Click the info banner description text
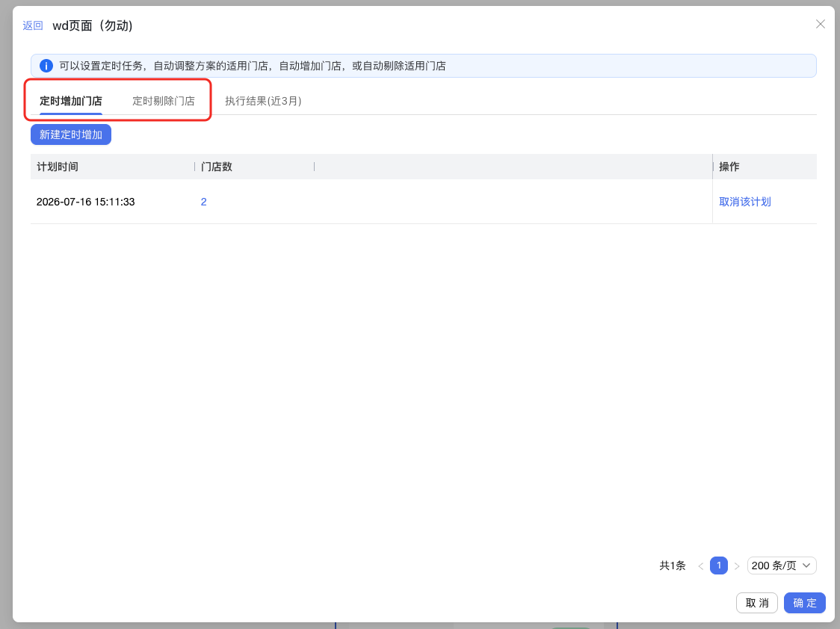 point(253,66)
